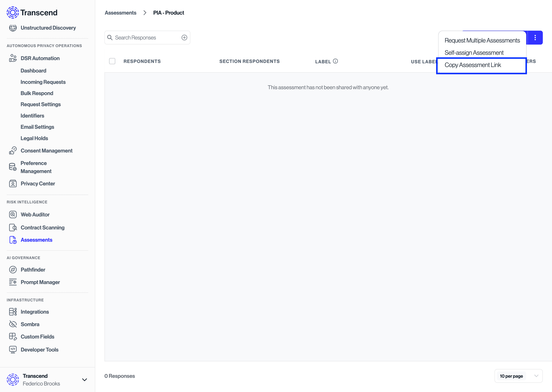
Task: Select the DSR Automation icon
Action: (13, 58)
